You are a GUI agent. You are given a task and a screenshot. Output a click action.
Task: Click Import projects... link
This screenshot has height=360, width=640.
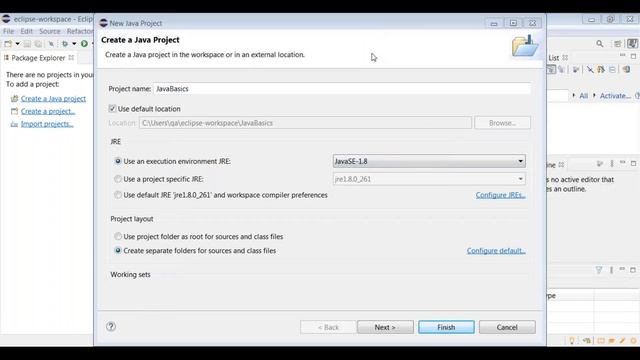coord(47,124)
